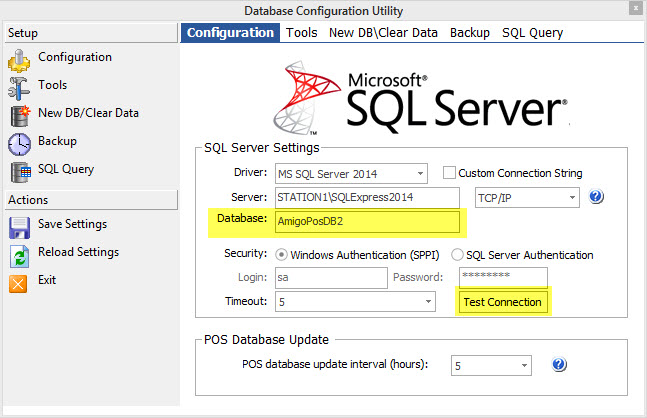Screen dimensions: 647x418
Task: Click the Database field containing AmigoPosDB2
Action: click(x=367, y=222)
